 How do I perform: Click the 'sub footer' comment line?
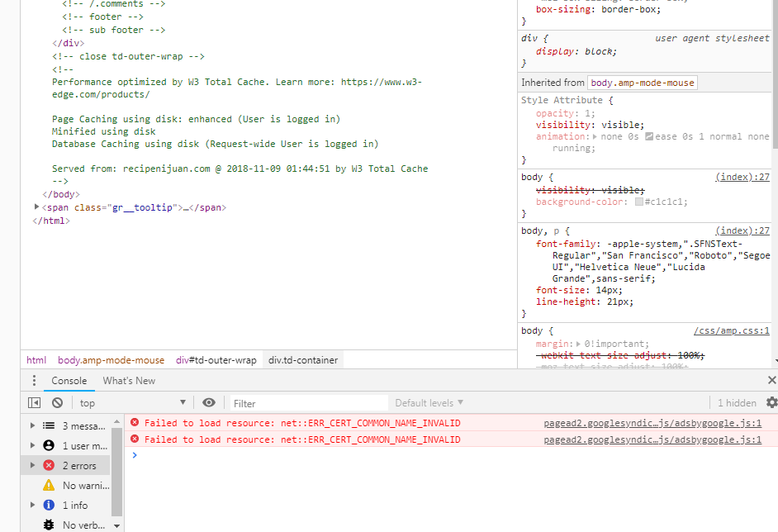pos(114,30)
